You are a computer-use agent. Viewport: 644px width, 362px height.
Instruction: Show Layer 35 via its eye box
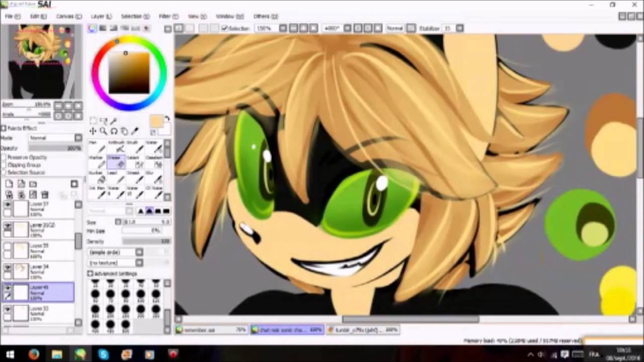pyautogui.click(x=8, y=247)
